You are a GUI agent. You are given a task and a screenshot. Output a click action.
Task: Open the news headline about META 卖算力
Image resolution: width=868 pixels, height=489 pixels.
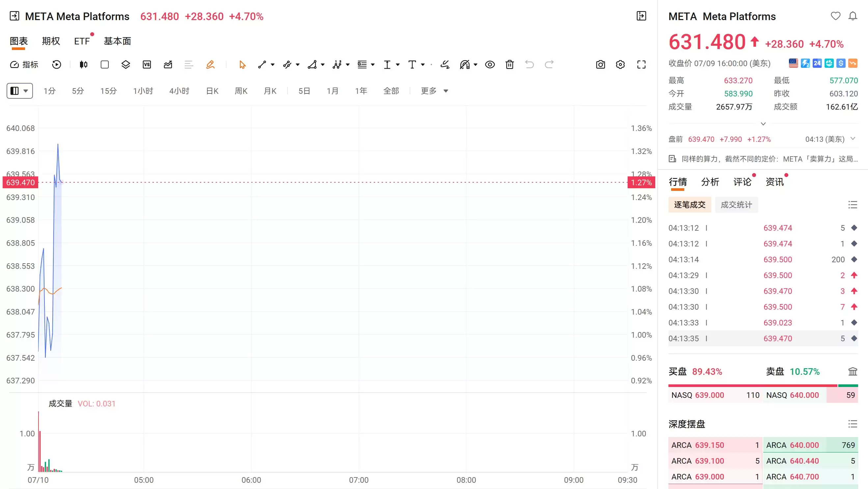tap(770, 159)
